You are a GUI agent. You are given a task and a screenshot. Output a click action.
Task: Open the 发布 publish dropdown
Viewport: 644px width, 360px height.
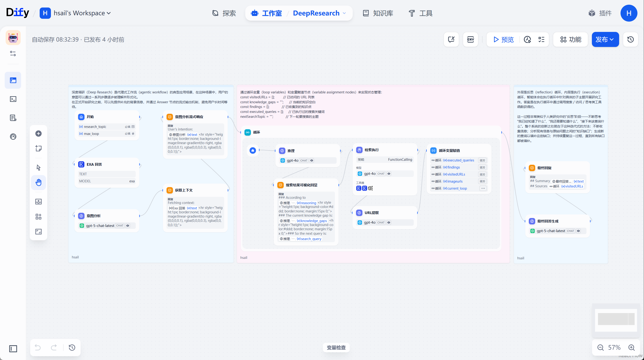tap(605, 39)
